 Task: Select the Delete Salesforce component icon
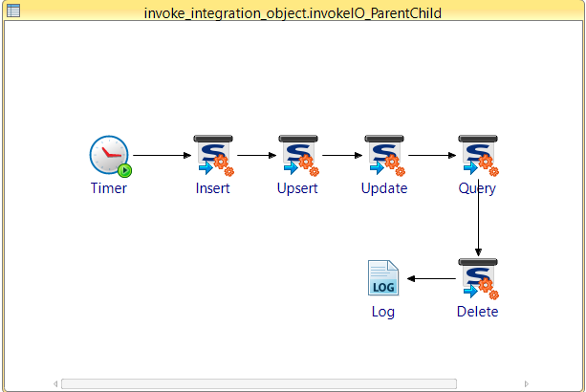tap(478, 279)
